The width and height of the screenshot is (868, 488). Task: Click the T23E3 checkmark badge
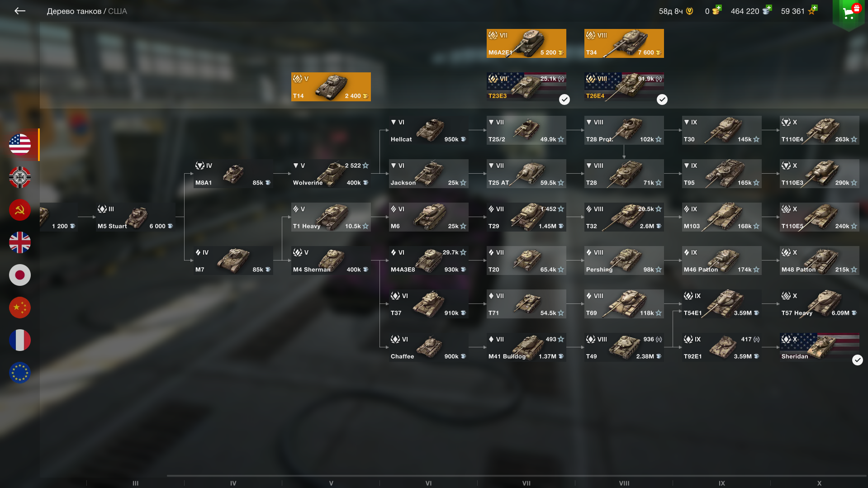(564, 99)
